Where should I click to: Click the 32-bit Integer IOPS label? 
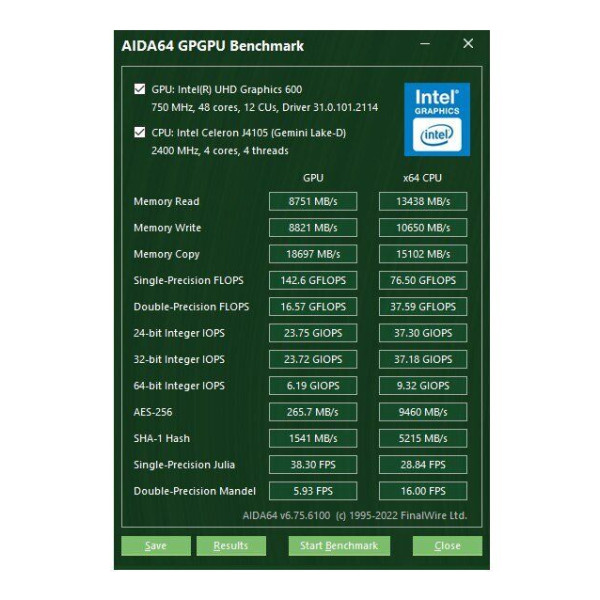coord(179,360)
